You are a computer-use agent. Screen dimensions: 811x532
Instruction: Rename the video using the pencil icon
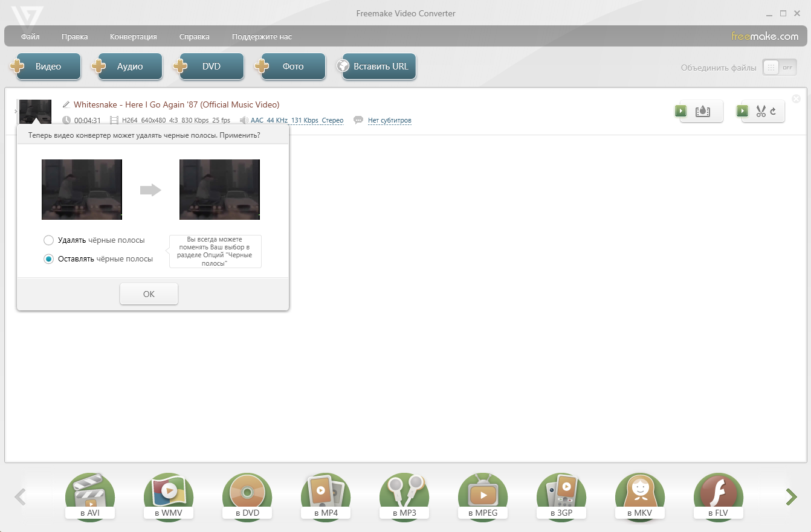tap(66, 104)
